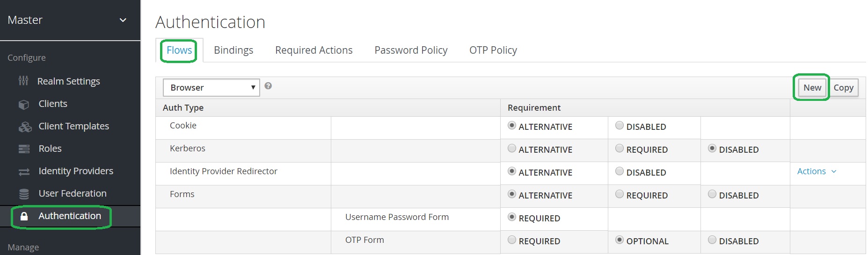
Task: Click the User Federation database icon
Action: (24, 194)
